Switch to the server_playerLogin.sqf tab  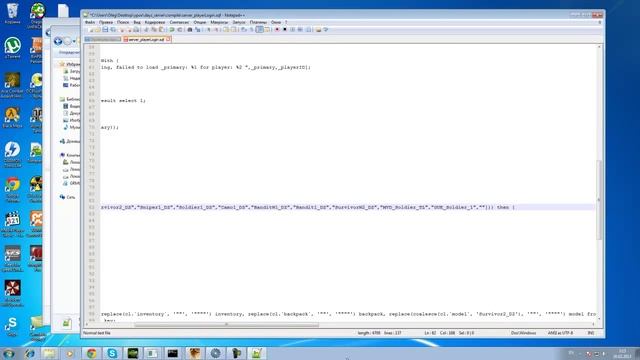(146, 40)
